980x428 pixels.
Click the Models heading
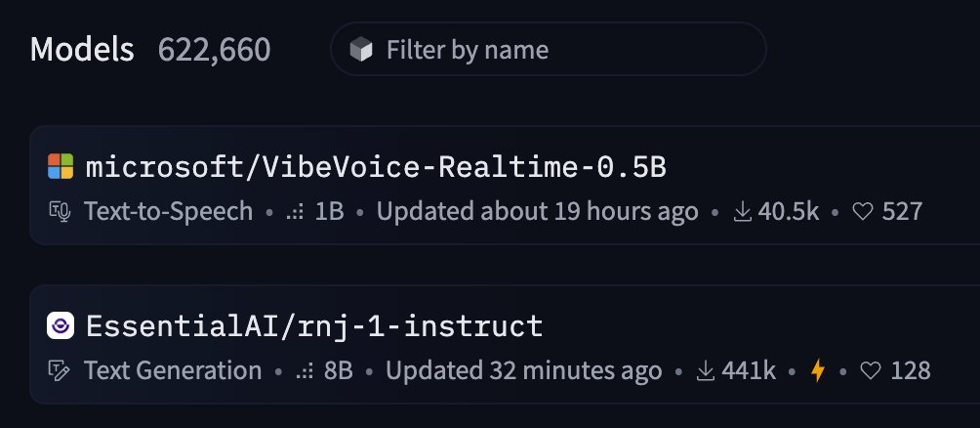pyautogui.click(x=82, y=49)
